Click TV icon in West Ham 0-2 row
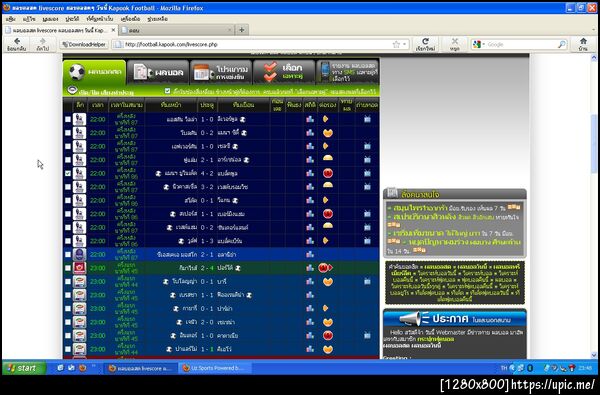The image size is (600, 395). tap(367, 227)
